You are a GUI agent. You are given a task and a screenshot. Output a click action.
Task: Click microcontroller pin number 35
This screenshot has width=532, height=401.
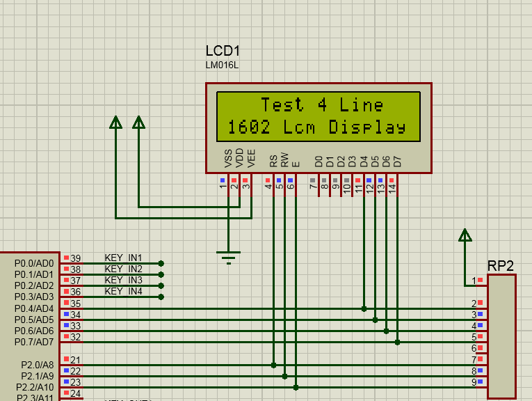(75, 304)
